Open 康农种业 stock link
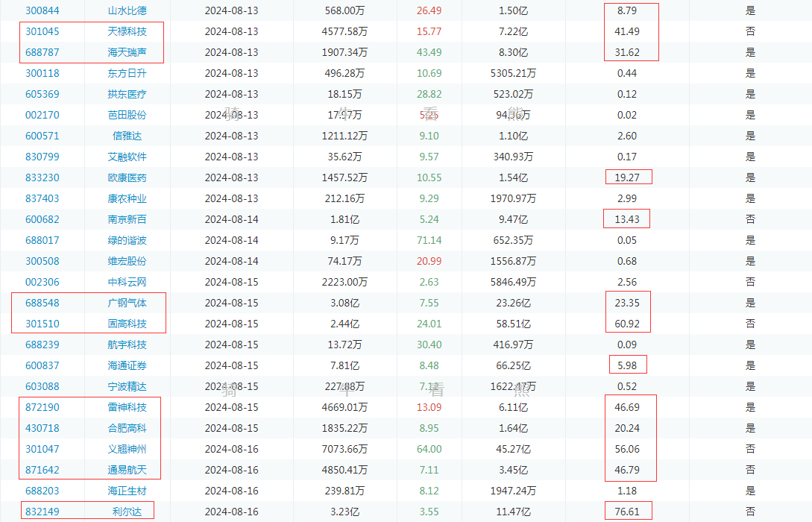 click(127, 198)
